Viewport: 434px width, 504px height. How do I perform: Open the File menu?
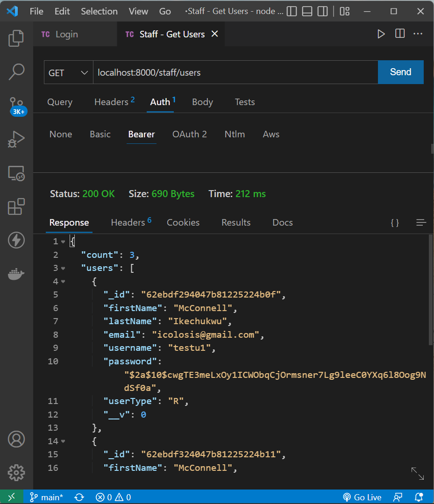36,12
